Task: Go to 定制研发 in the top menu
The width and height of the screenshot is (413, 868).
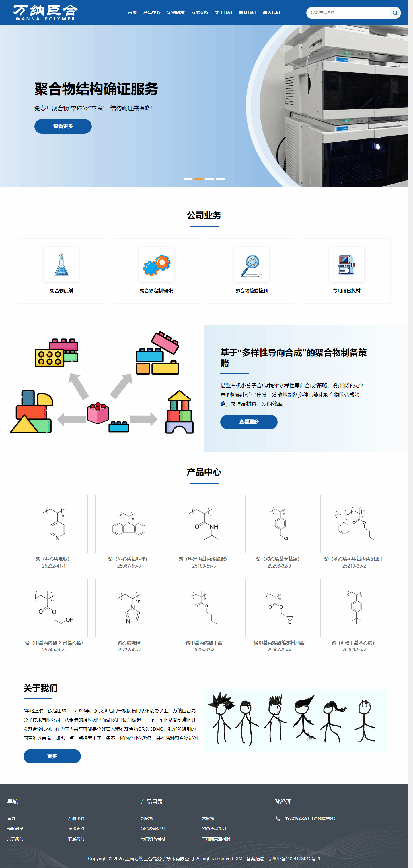Action: click(176, 12)
